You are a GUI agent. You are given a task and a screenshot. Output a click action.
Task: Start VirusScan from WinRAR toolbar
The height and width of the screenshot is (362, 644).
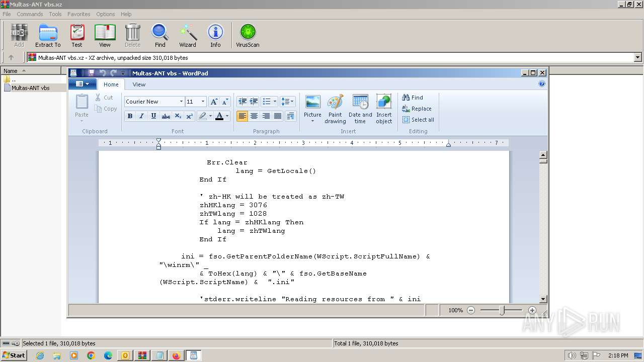click(248, 36)
